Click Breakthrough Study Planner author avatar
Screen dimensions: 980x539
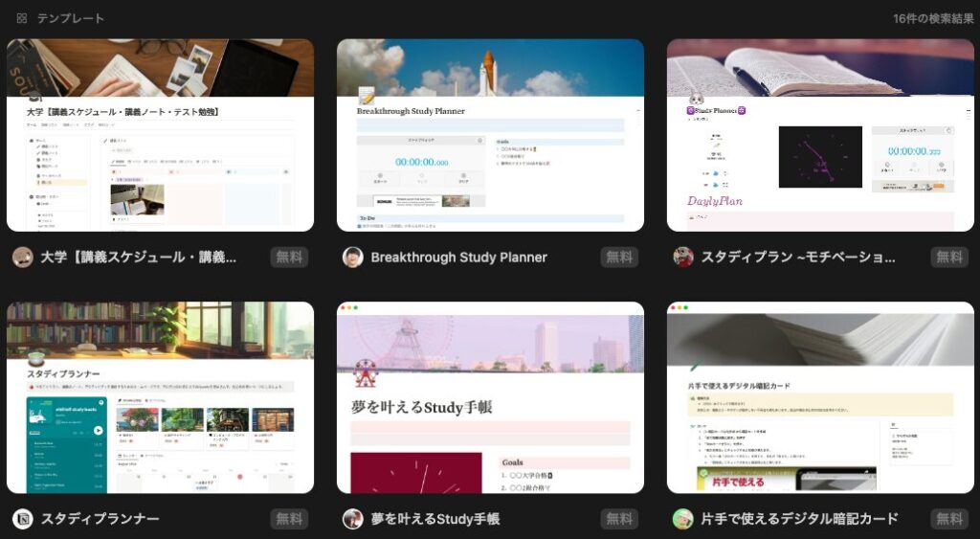tap(353, 257)
